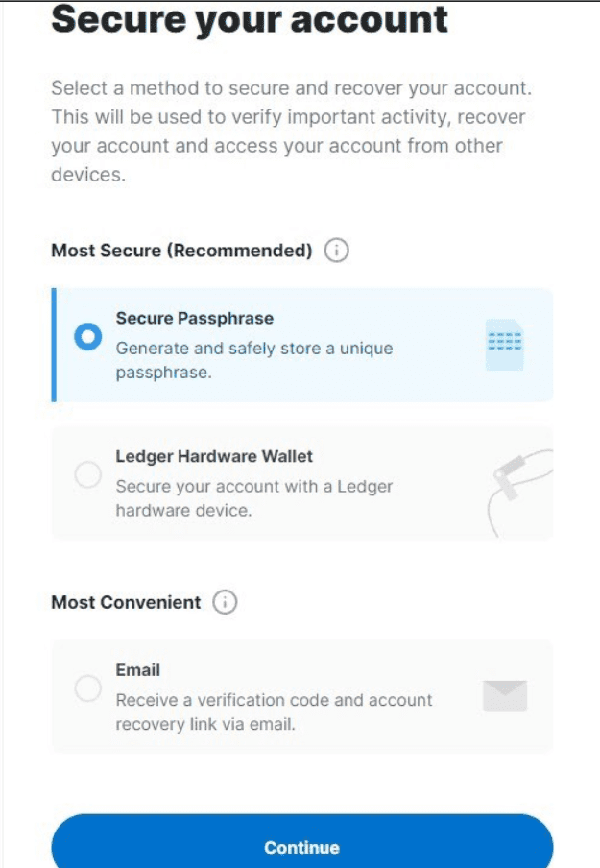Select the Secure Passphrase radio button
This screenshot has width=600, height=868.
[x=88, y=337]
